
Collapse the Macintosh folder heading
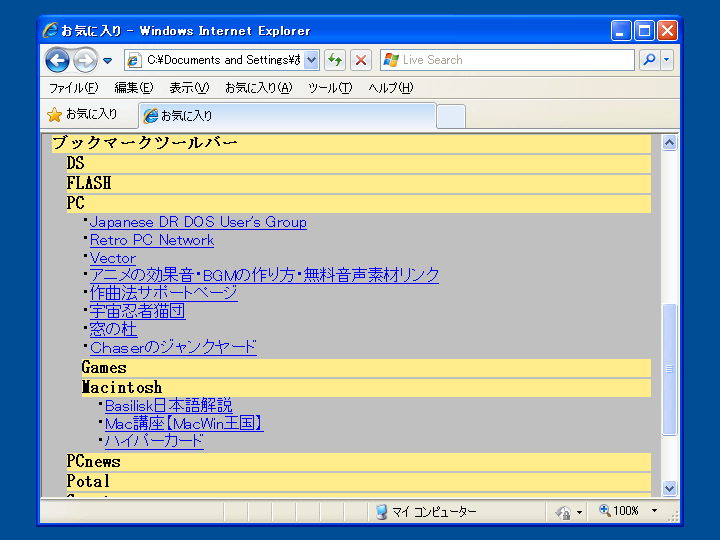pyautogui.click(x=366, y=388)
